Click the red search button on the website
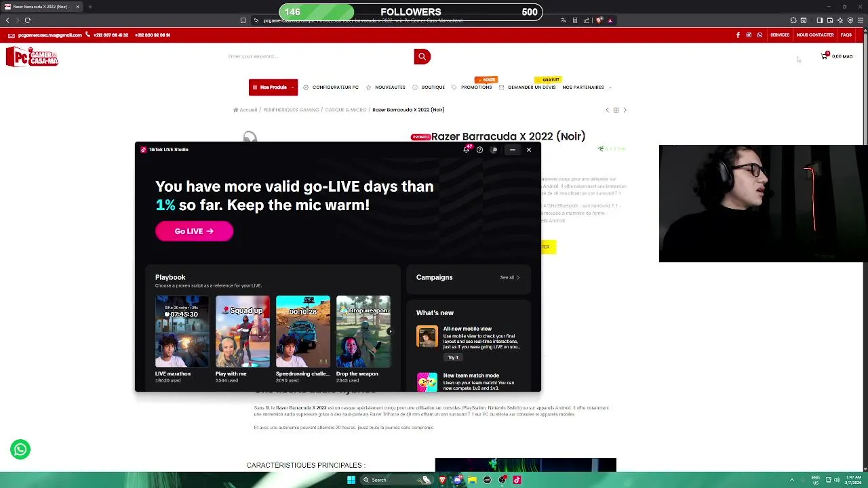This screenshot has width=868, height=488. pos(422,56)
